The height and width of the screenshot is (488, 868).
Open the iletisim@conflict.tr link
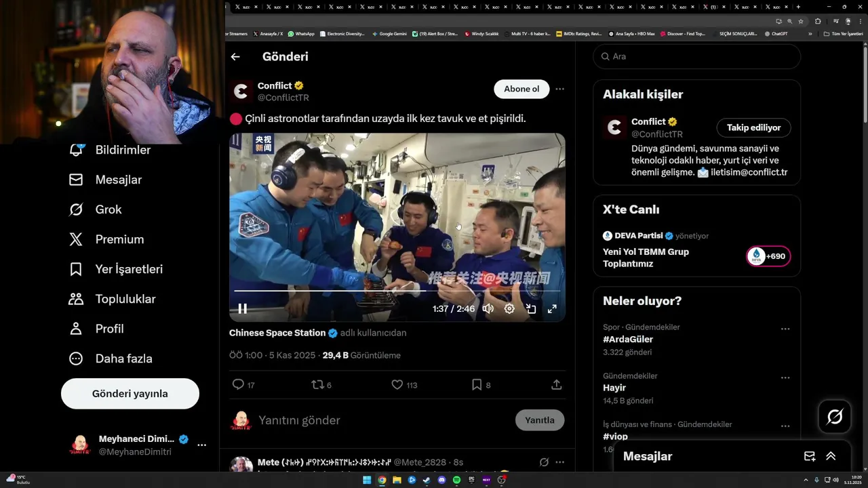[749, 172]
